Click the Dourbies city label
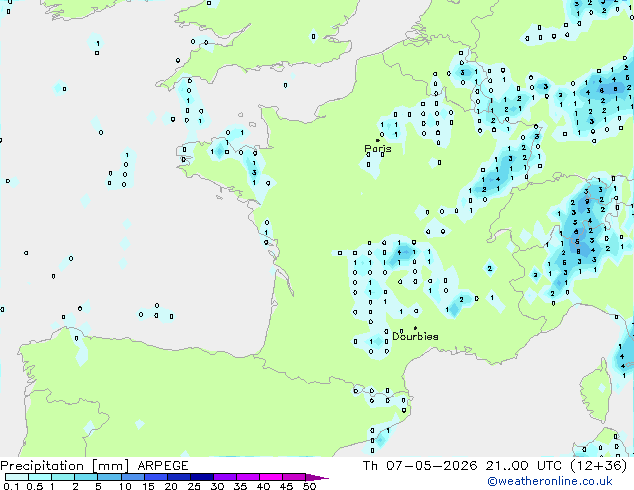Screen dimensions: 634x490 pos(415,336)
